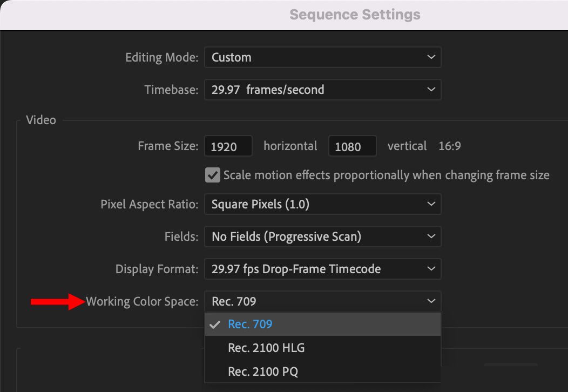Collapse the Working Color Space dropdown
Image resolution: width=568 pixels, height=392 pixels.
pos(322,301)
